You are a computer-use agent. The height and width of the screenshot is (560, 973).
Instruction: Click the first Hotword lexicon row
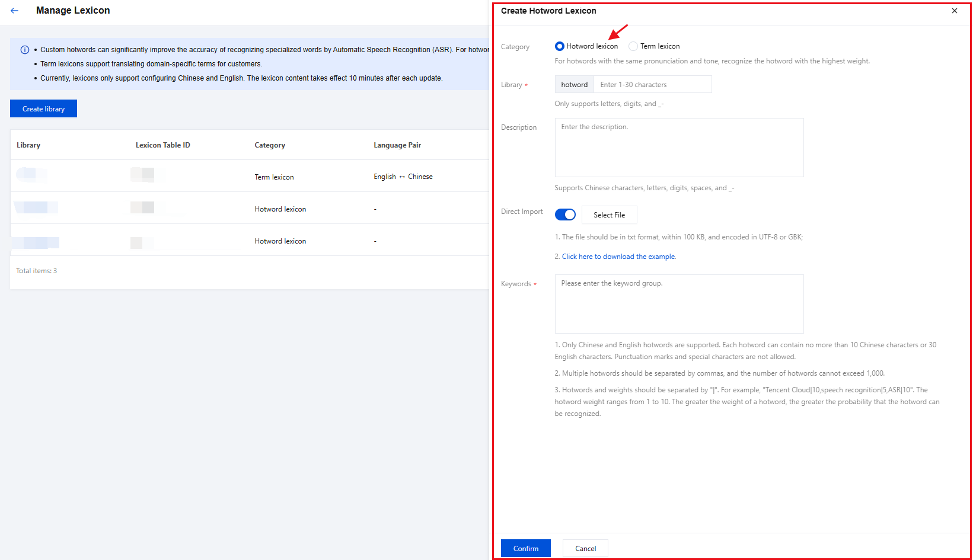[280, 209]
